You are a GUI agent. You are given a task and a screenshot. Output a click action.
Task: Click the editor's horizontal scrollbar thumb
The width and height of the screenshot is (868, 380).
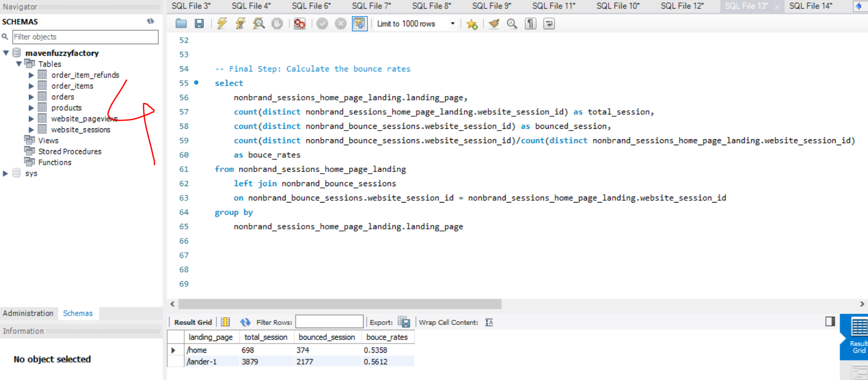(x=339, y=304)
